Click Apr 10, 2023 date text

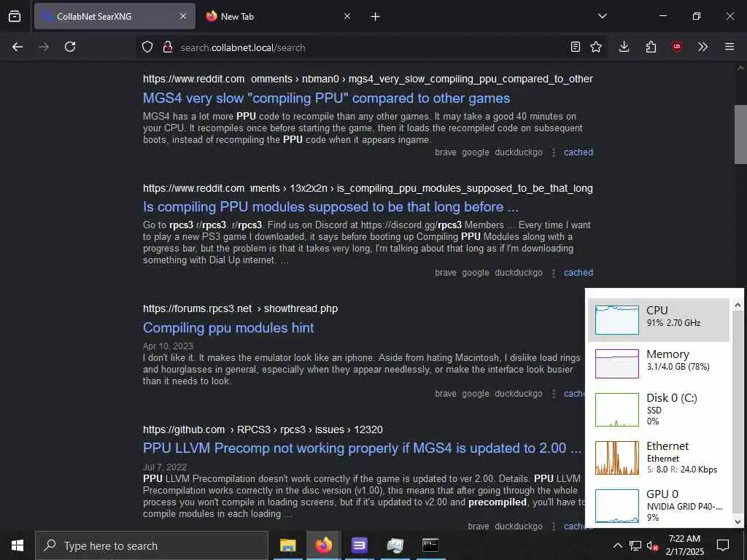pyautogui.click(x=169, y=346)
